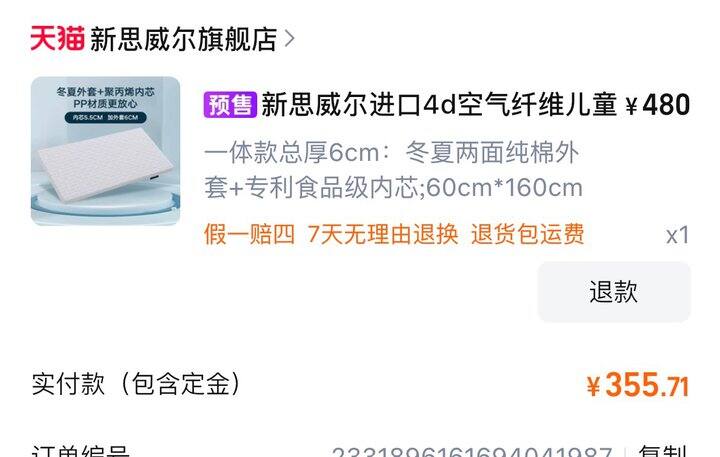Screen dimensions: 720x457
Task: Expand the store chevron arrow
Action: tap(289, 39)
